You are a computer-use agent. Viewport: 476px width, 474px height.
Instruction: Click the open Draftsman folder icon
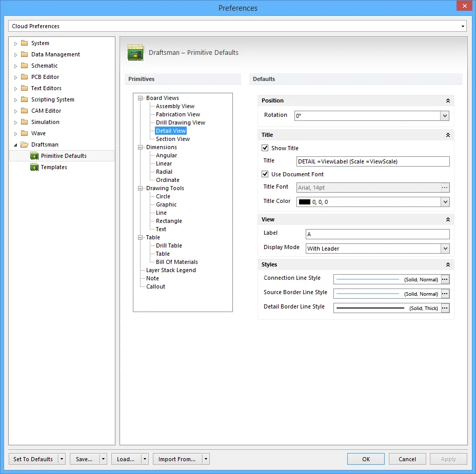click(24, 145)
